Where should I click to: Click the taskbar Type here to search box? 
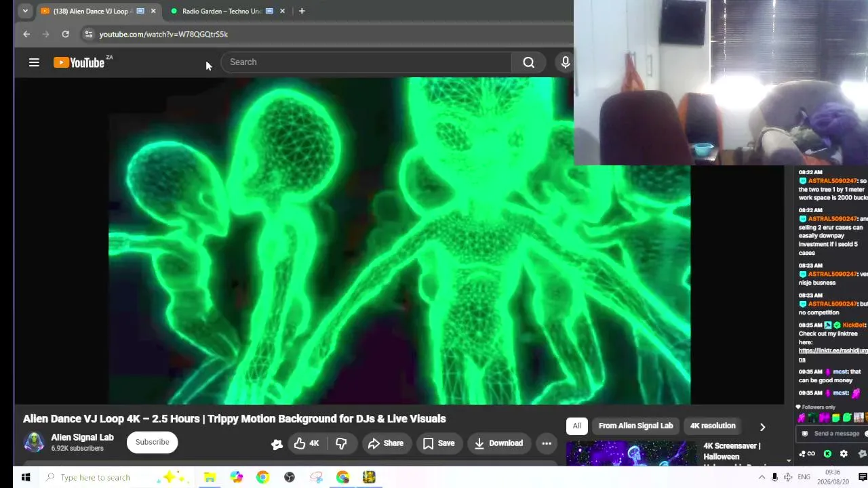[117, 477]
